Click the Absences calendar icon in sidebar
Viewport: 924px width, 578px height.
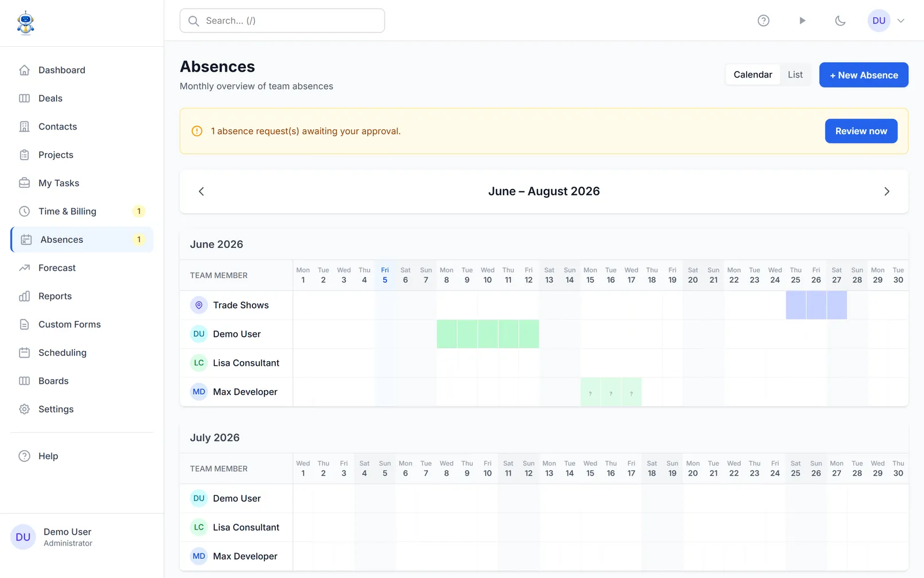click(x=26, y=240)
